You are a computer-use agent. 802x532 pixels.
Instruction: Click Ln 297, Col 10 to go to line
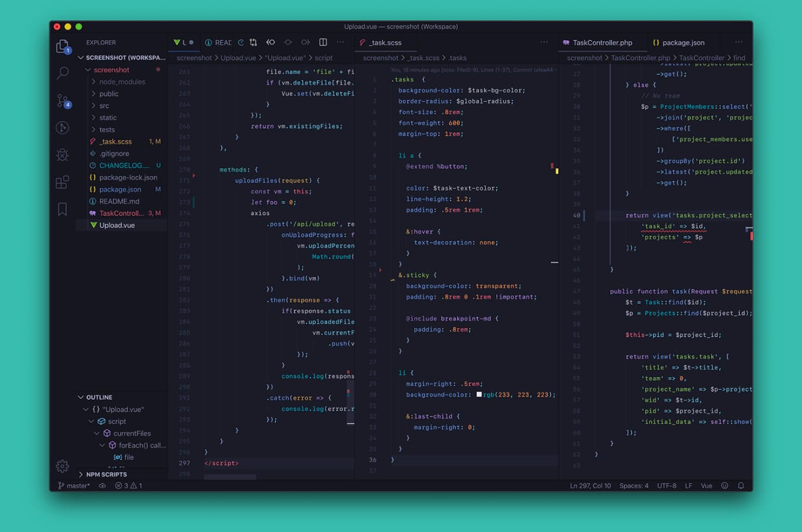pyautogui.click(x=590, y=485)
